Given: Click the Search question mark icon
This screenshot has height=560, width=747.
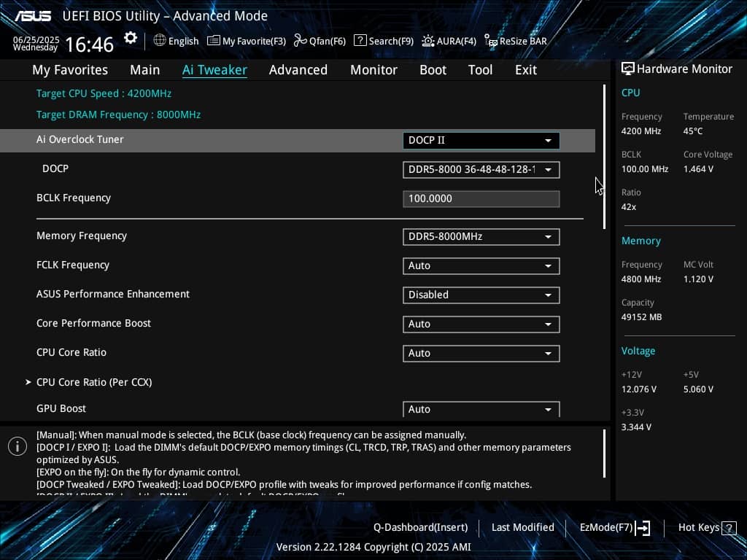Looking at the screenshot, I should point(360,41).
